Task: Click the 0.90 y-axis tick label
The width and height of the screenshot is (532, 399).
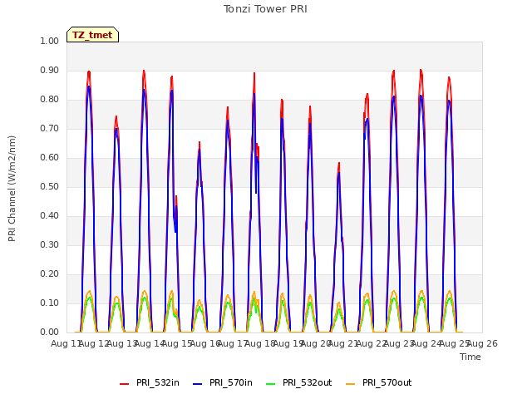Action: coord(50,70)
